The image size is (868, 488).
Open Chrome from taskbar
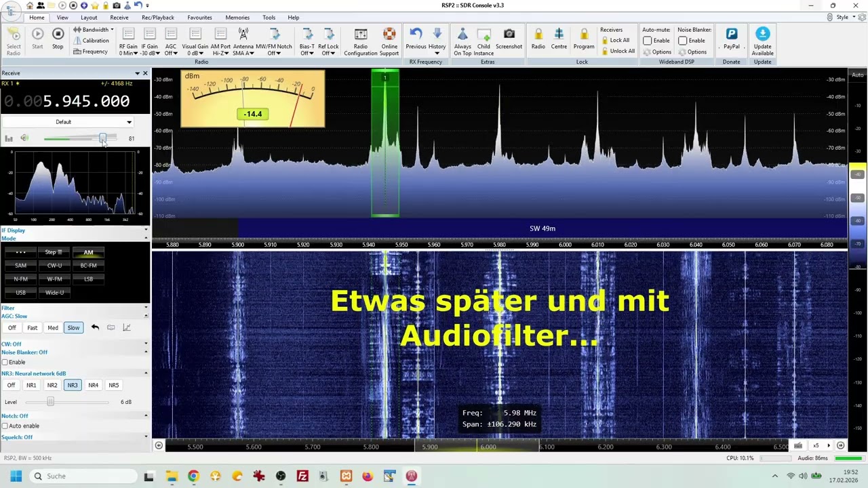(193, 476)
